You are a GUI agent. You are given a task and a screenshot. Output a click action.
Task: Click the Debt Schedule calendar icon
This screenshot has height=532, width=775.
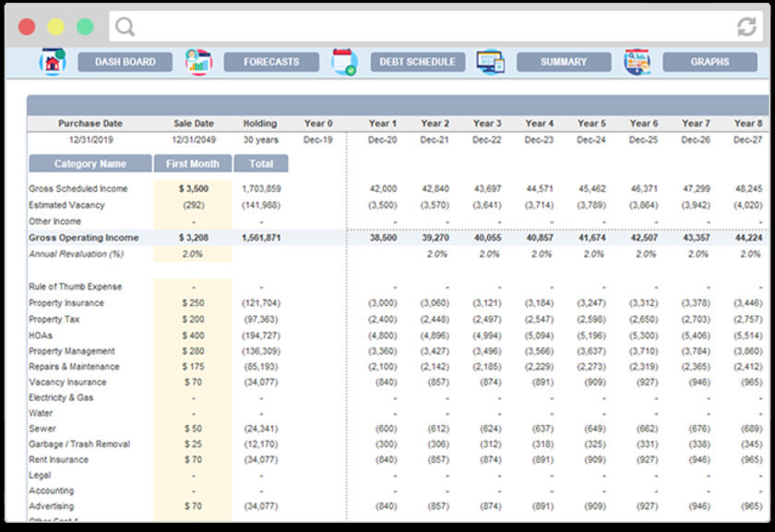344,62
